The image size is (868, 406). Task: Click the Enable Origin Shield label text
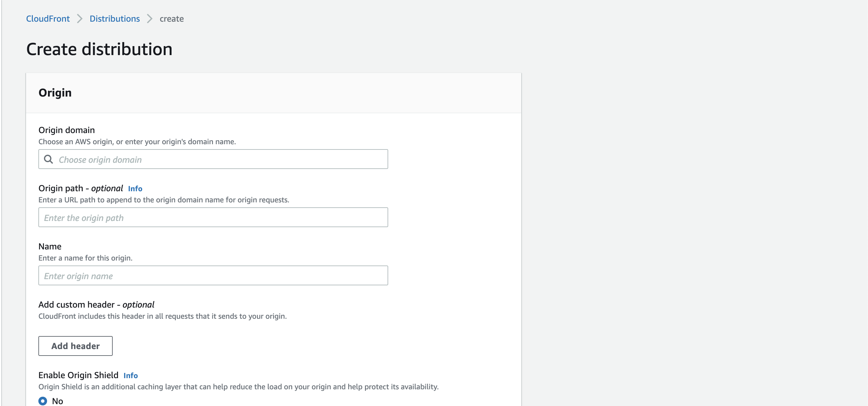click(x=78, y=375)
